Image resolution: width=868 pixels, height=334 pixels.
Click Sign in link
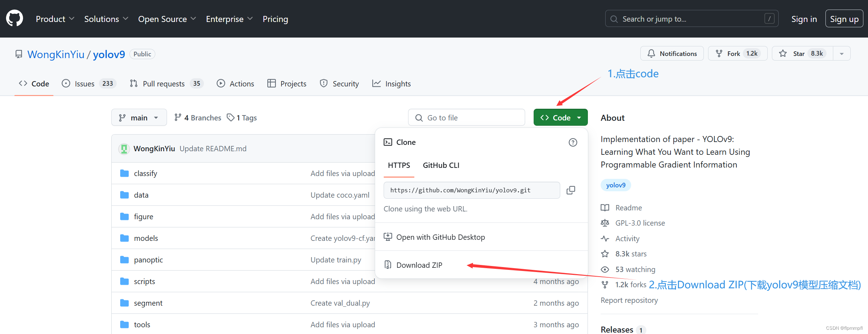(x=804, y=19)
